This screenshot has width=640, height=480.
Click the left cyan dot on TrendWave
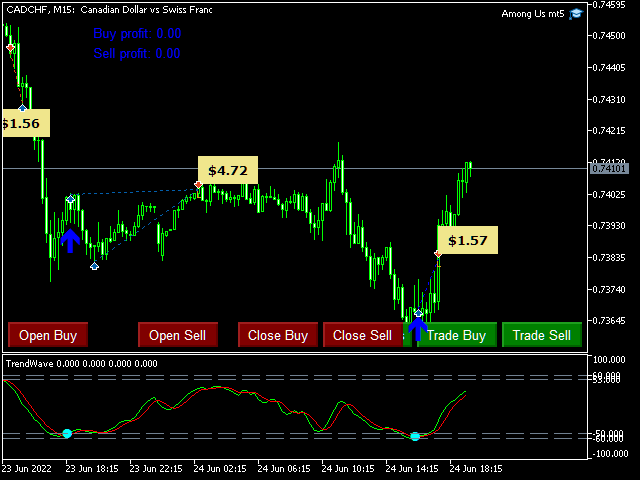[x=67, y=433]
